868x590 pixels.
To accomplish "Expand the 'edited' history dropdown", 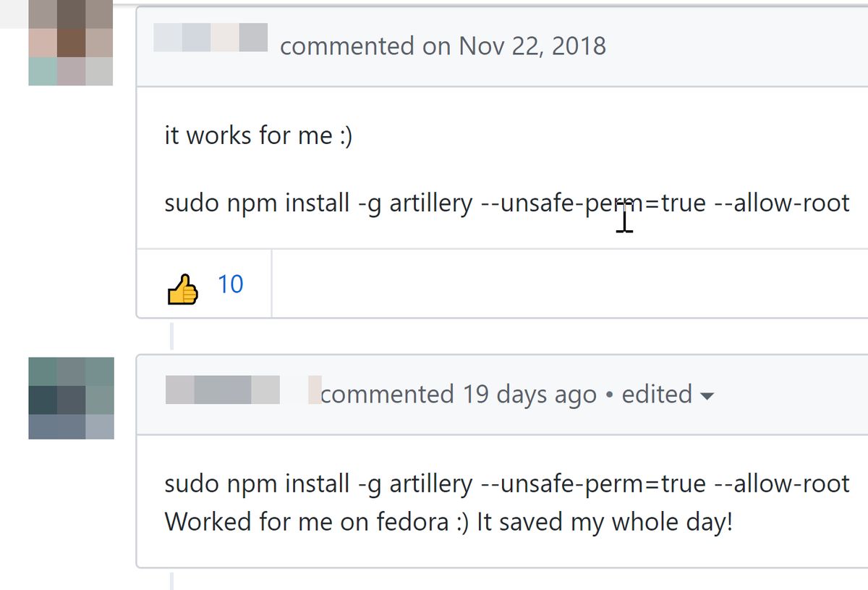I will (657, 395).
